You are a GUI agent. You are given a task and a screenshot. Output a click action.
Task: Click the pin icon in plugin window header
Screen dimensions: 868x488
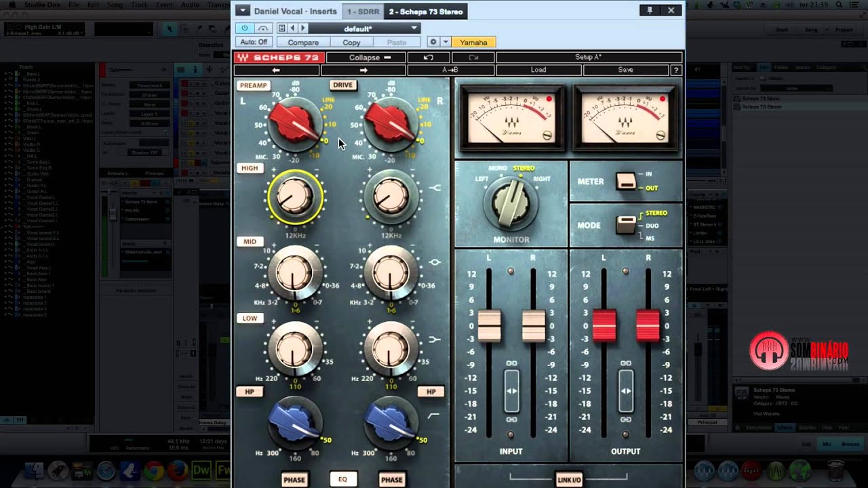tap(650, 10)
